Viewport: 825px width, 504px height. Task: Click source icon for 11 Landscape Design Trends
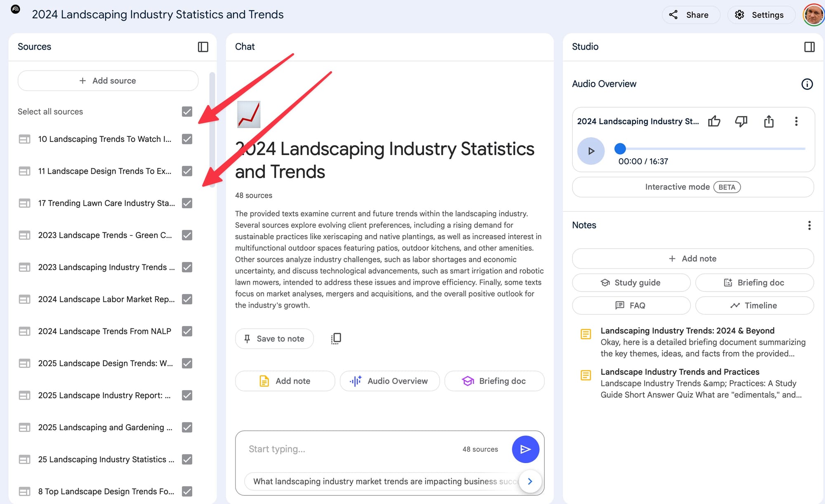(x=24, y=171)
